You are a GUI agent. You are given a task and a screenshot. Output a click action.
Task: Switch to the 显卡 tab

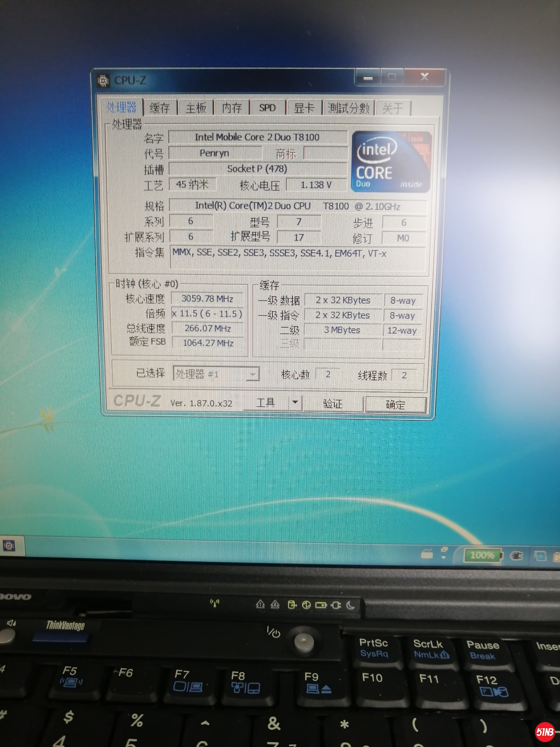pos(304,108)
